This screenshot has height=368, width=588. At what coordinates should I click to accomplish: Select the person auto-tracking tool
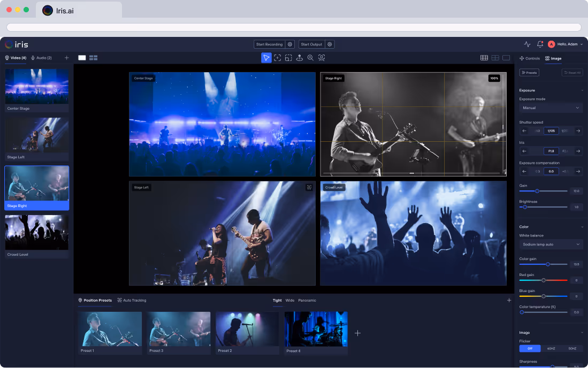(322, 58)
